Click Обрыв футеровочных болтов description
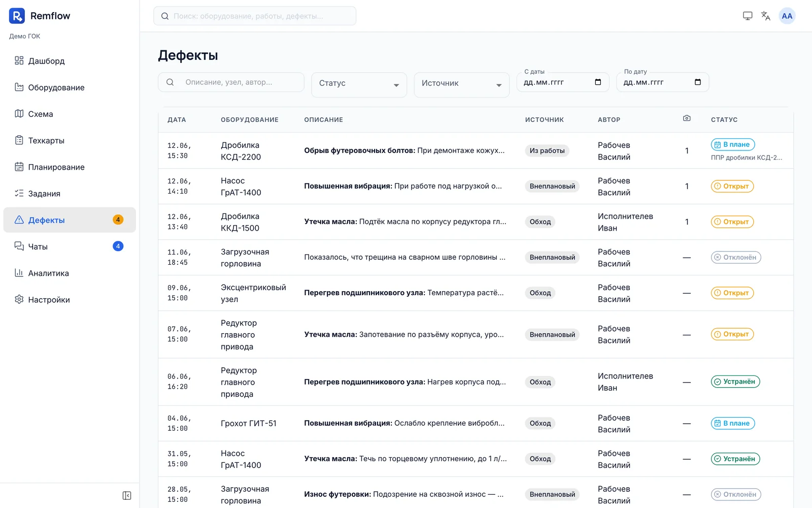The height and width of the screenshot is (508, 812). (x=404, y=150)
